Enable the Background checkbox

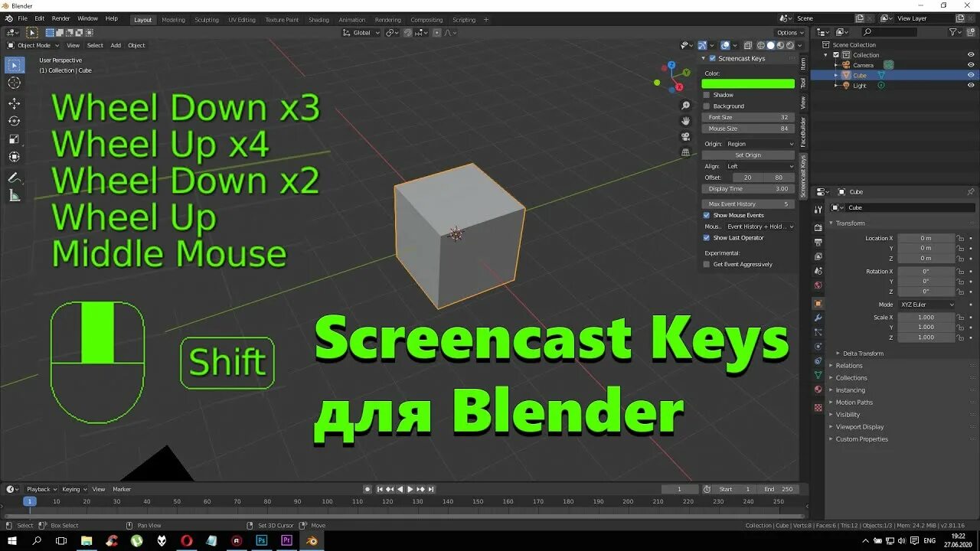coord(707,106)
